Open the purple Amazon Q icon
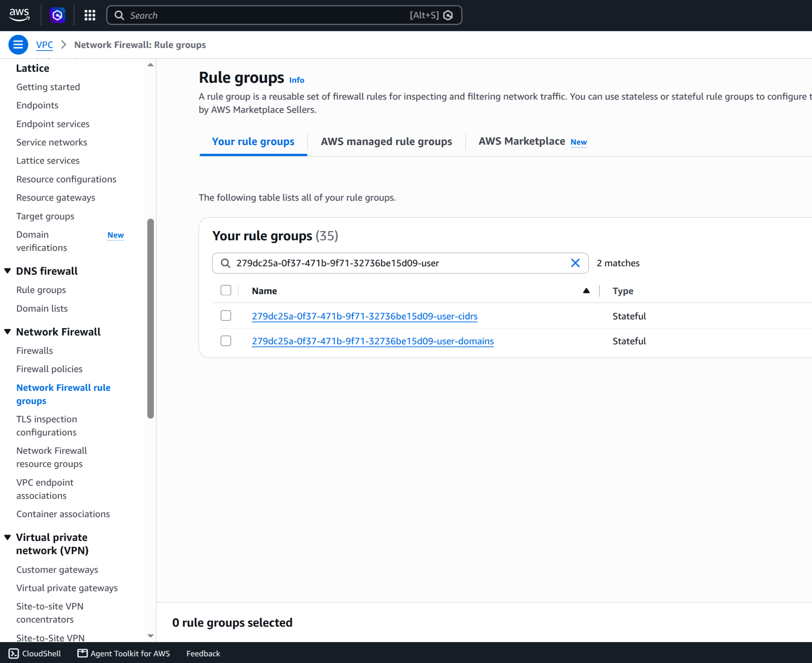812x663 pixels. pyautogui.click(x=57, y=15)
